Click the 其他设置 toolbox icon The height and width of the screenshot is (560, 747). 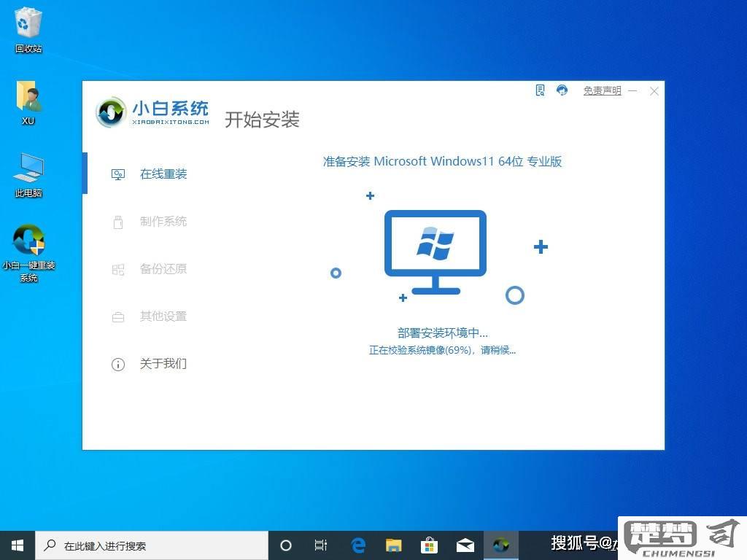[x=118, y=317]
